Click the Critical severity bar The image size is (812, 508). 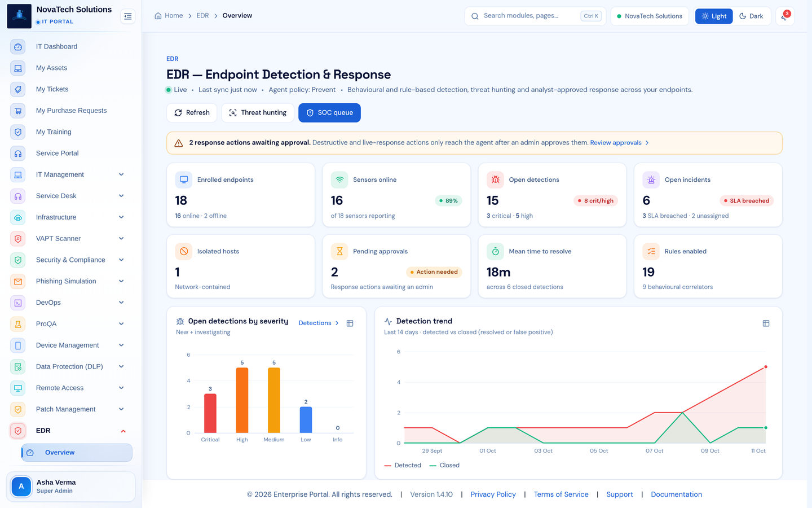(210, 413)
